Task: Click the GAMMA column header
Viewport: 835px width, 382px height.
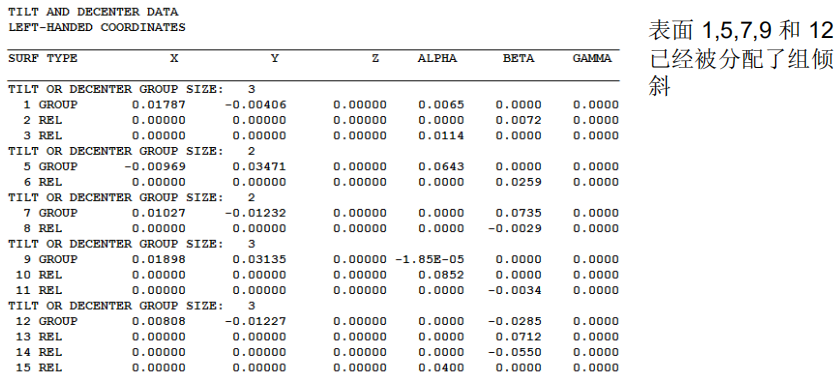Action: [x=592, y=58]
